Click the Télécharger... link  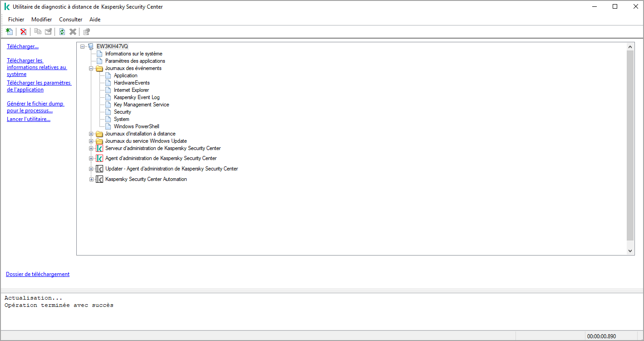[23, 46]
